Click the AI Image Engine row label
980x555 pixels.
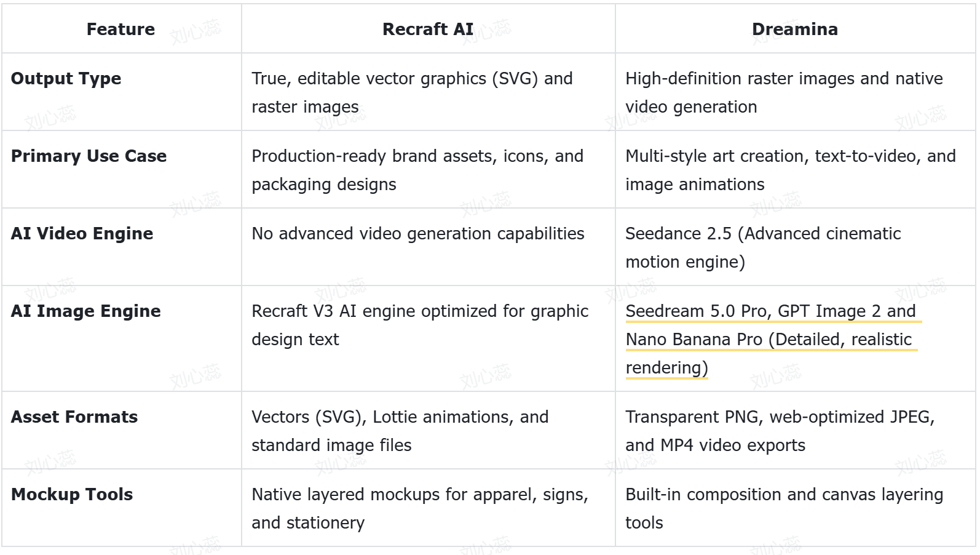pos(86,311)
